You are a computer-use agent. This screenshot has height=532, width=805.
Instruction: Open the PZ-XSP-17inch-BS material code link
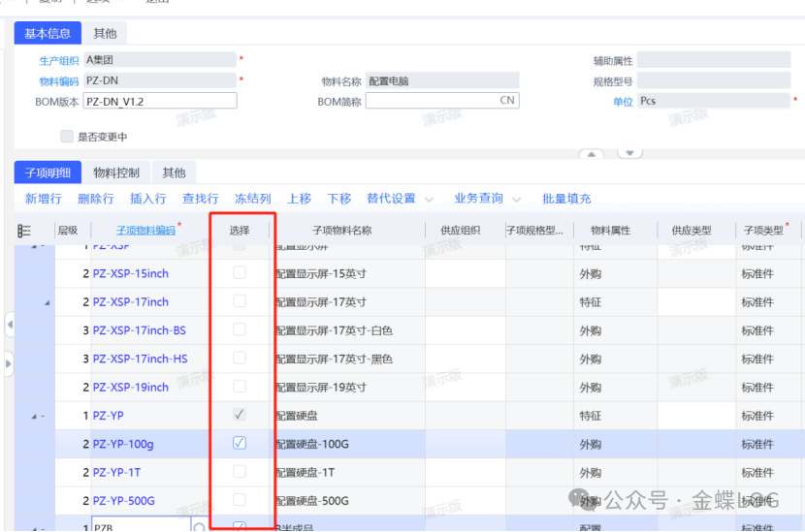139,330
